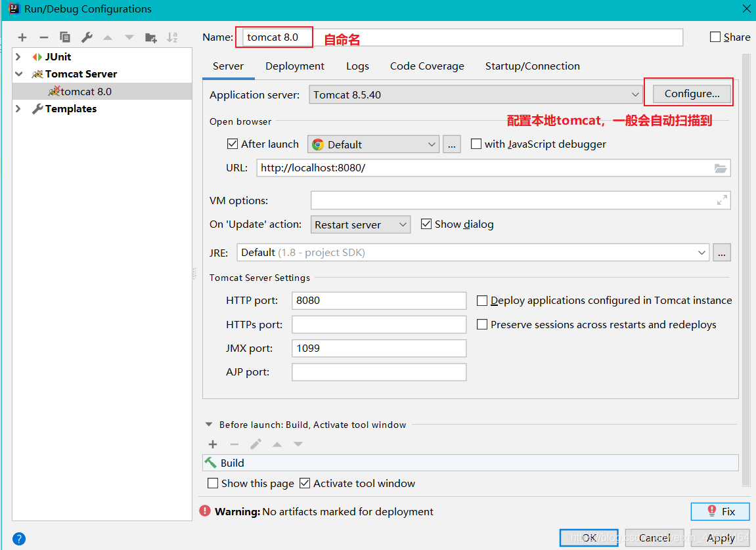The image size is (756, 550).
Task: Click into the AJP port field
Action: point(379,372)
